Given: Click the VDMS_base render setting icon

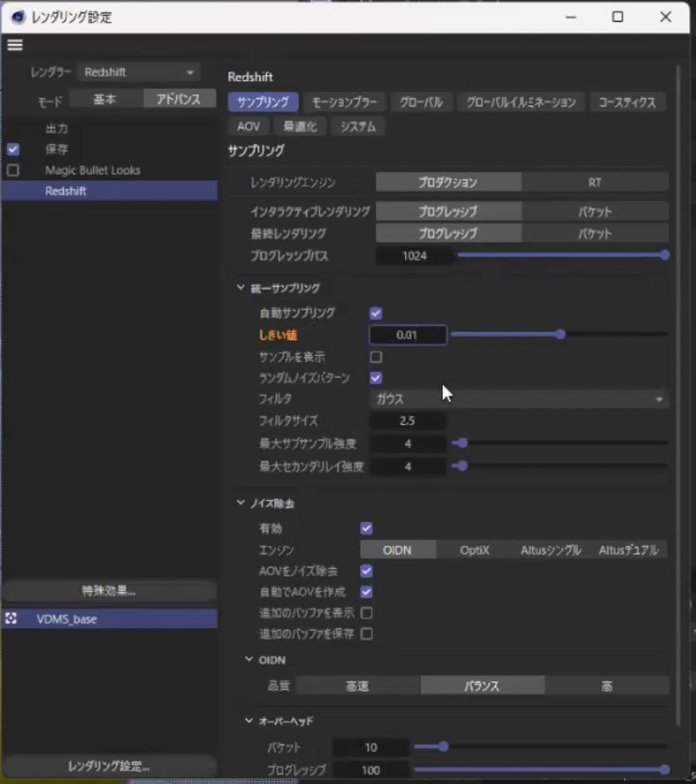Looking at the screenshot, I should (11, 619).
